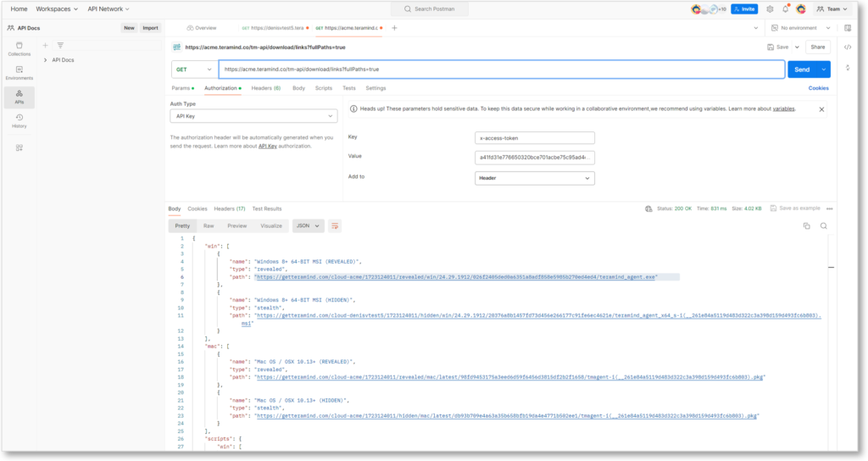The width and height of the screenshot is (868, 461).
Task: Open the Environments sidebar panel
Action: point(19,73)
